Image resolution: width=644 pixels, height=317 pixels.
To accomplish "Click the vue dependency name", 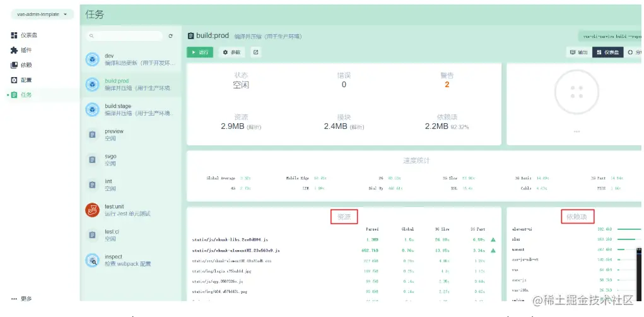I will (x=515, y=270).
